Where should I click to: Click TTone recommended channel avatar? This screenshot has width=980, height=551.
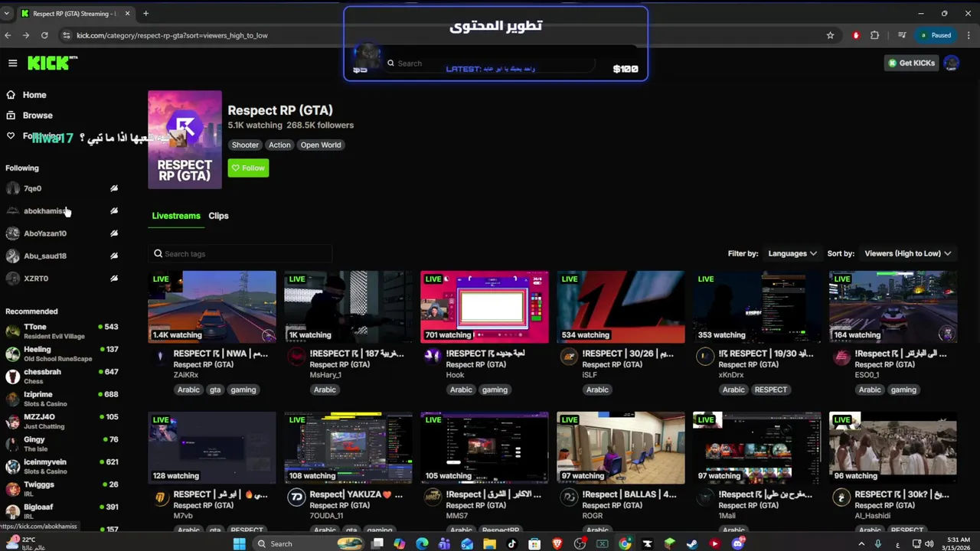pyautogui.click(x=12, y=331)
